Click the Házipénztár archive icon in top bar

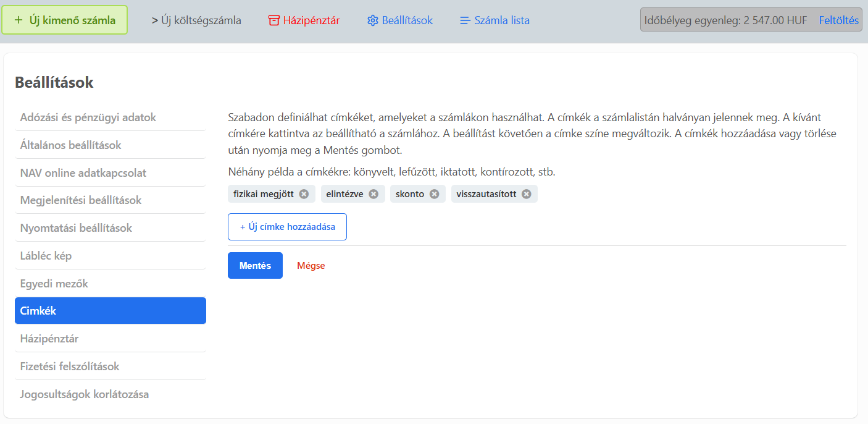[x=274, y=20]
